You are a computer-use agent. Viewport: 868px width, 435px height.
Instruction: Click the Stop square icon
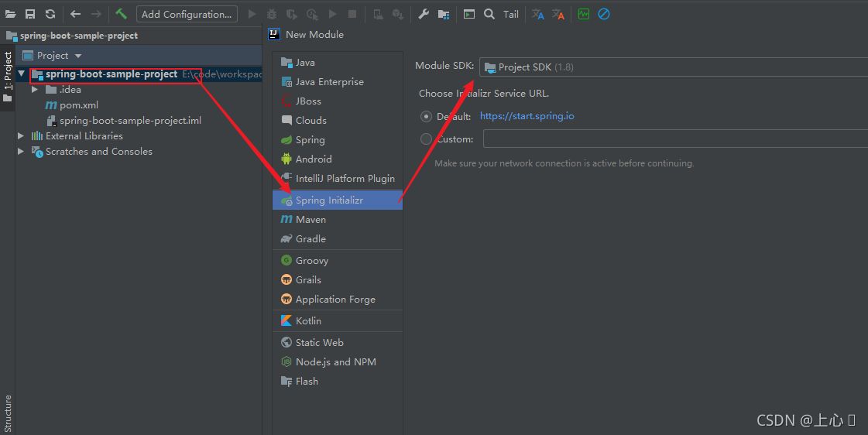click(352, 15)
